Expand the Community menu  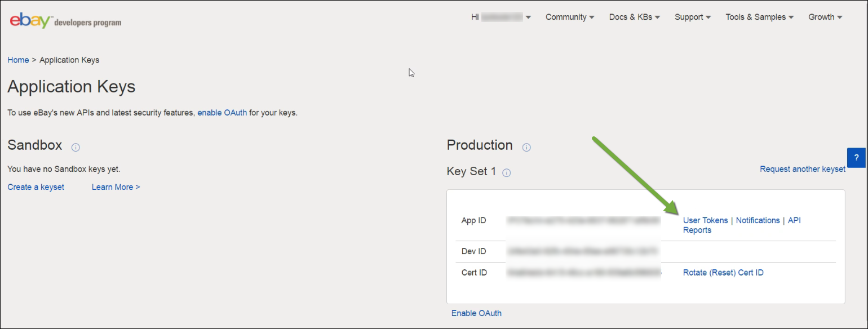[570, 17]
